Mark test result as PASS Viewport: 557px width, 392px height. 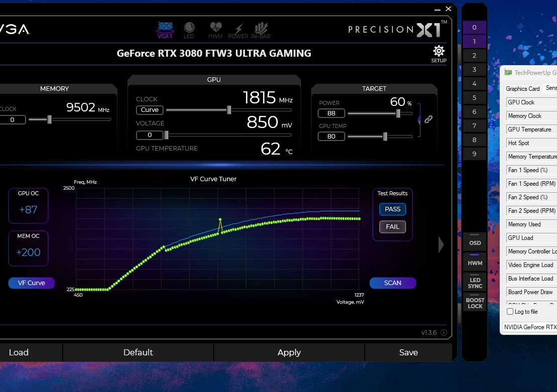(x=392, y=209)
